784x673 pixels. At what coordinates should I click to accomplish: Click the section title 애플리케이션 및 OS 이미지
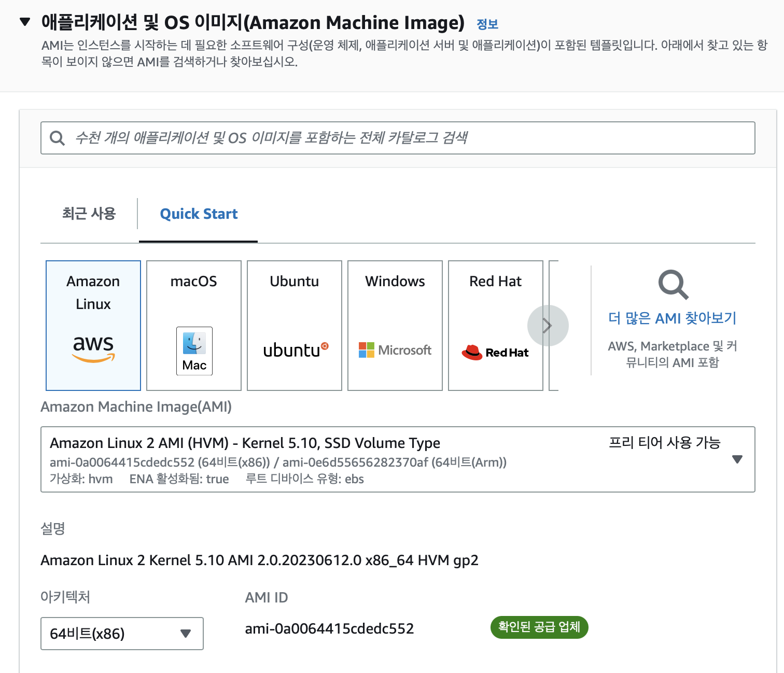pyautogui.click(x=253, y=22)
